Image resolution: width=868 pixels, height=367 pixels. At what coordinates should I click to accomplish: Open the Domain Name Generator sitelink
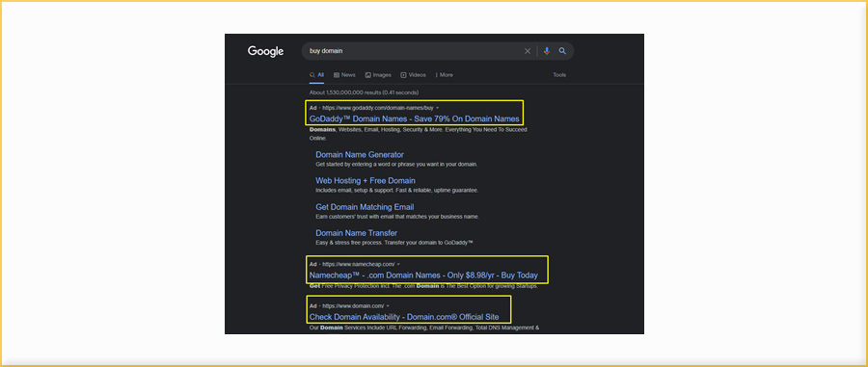(x=360, y=155)
